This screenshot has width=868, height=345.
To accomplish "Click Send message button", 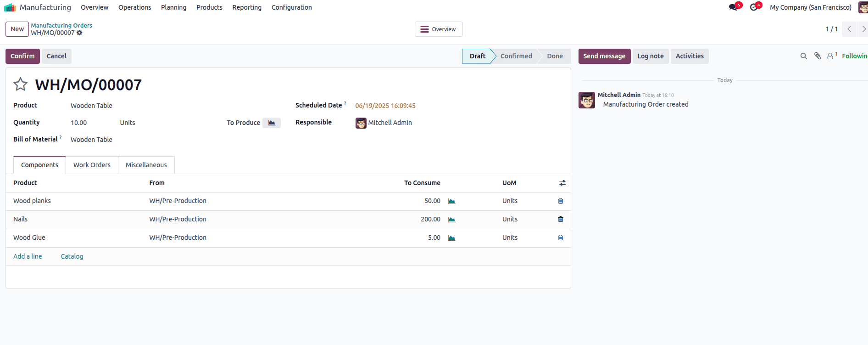I will point(604,56).
